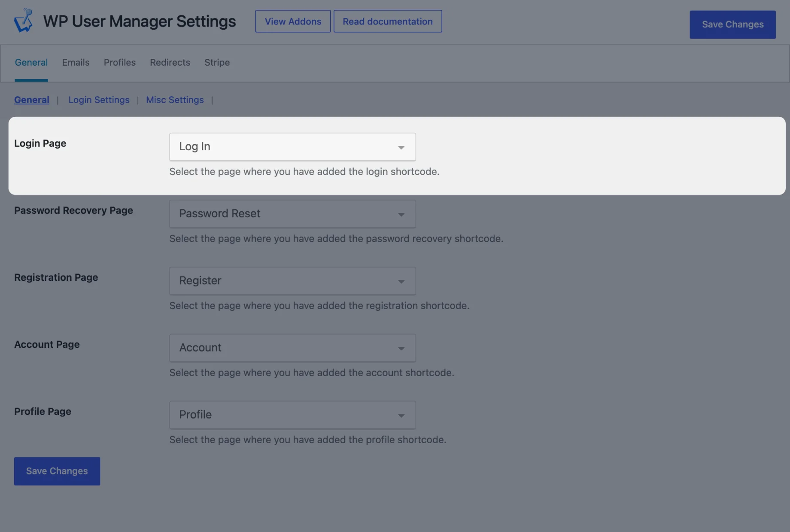Select the General main tab
Image resolution: width=790 pixels, height=532 pixels.
[31, 62]
